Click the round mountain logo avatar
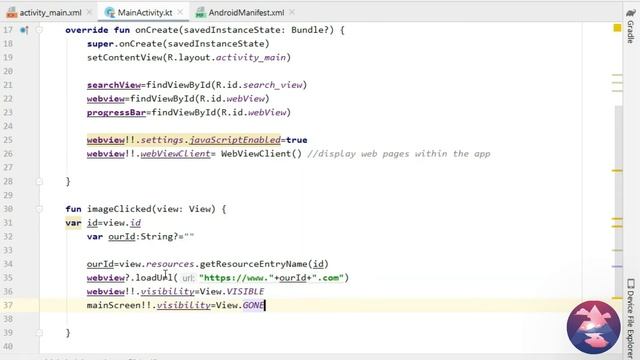Viewport: 640px width, 360px height. 593,327
